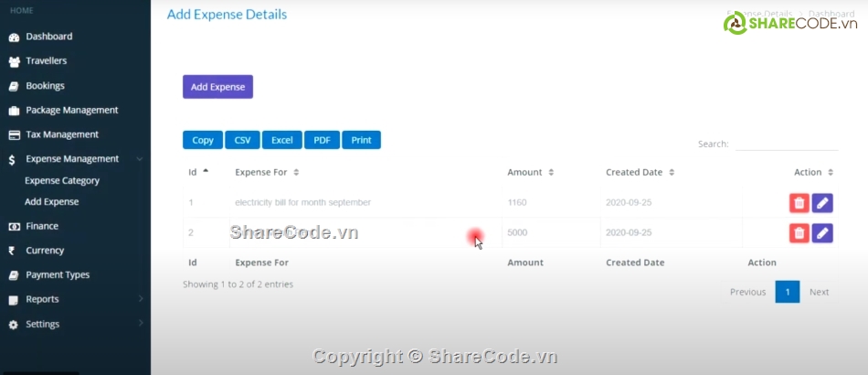Click the Reports document icon

pos(14,300)
